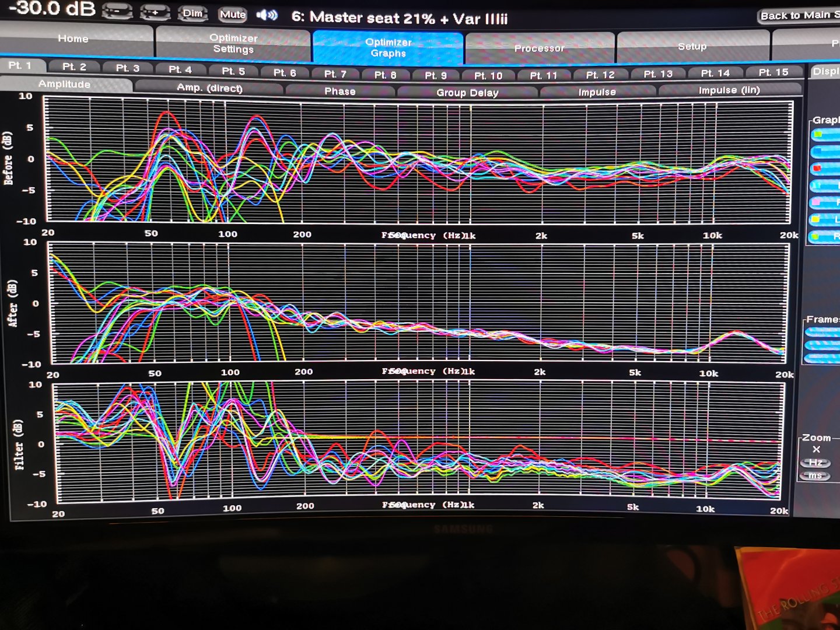The image size is (840, 630).
Task: Show the Group Delay tab
Action: 467,93
